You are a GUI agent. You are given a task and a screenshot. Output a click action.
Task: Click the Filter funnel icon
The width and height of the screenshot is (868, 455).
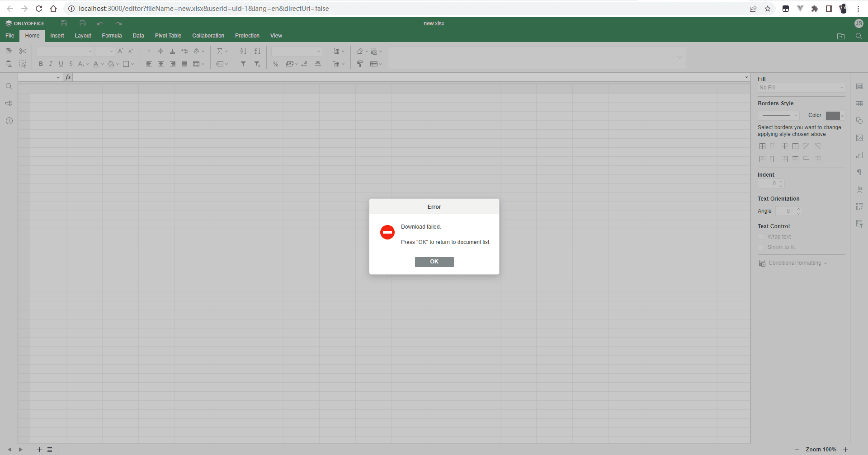click(x=243, y=64)
